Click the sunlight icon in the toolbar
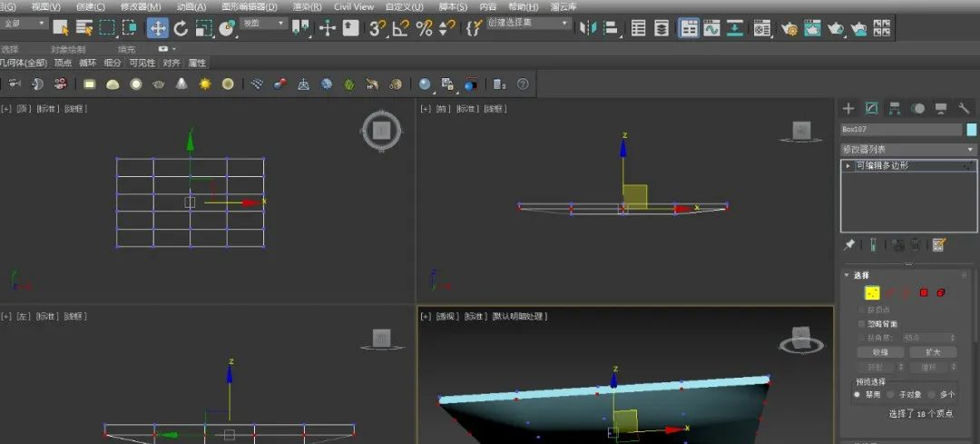The width and height of the screenshot is (980, 444). [205, 84]
